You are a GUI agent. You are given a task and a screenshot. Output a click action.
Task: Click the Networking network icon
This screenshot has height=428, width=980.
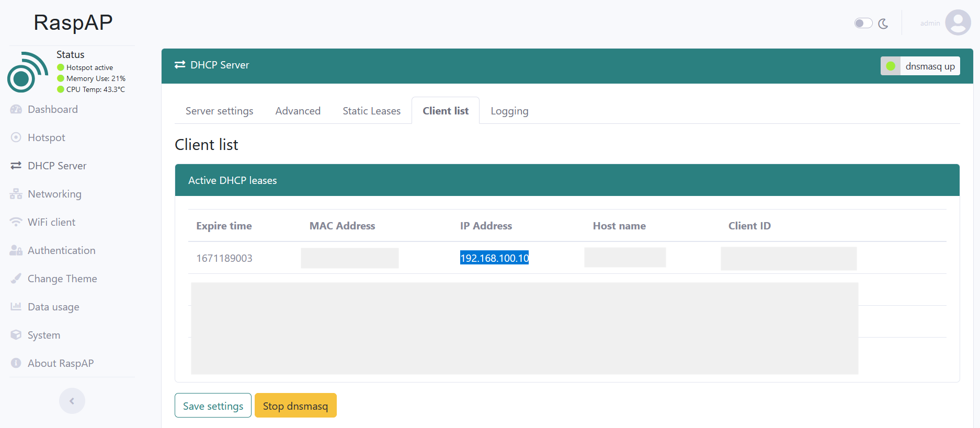(x=16, y=194)
